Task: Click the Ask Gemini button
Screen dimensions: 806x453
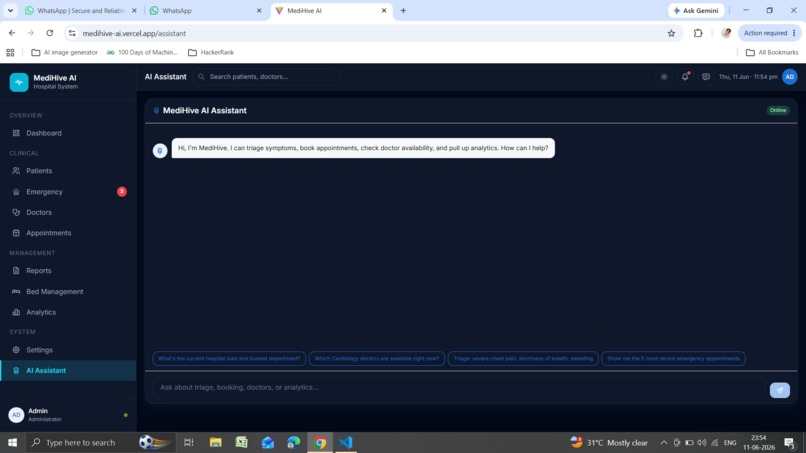Action: [x=696, y=10]
